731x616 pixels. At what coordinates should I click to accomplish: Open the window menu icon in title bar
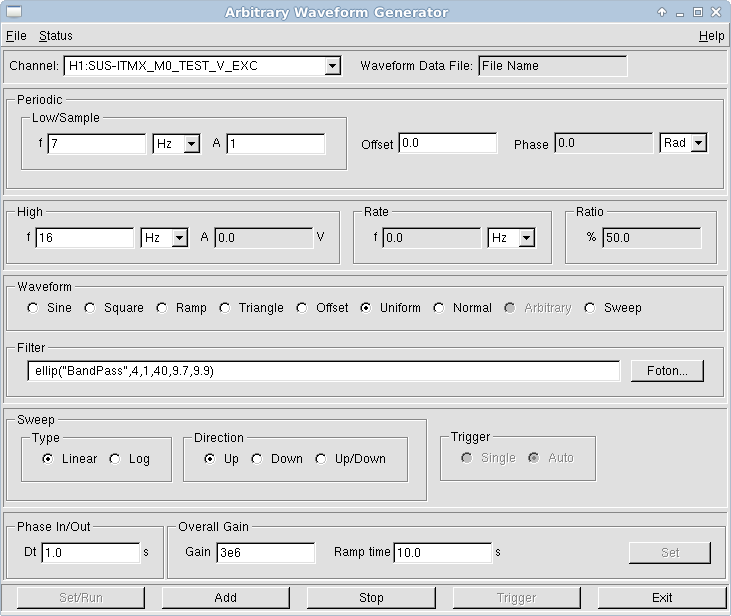click(x=14, y=12)
